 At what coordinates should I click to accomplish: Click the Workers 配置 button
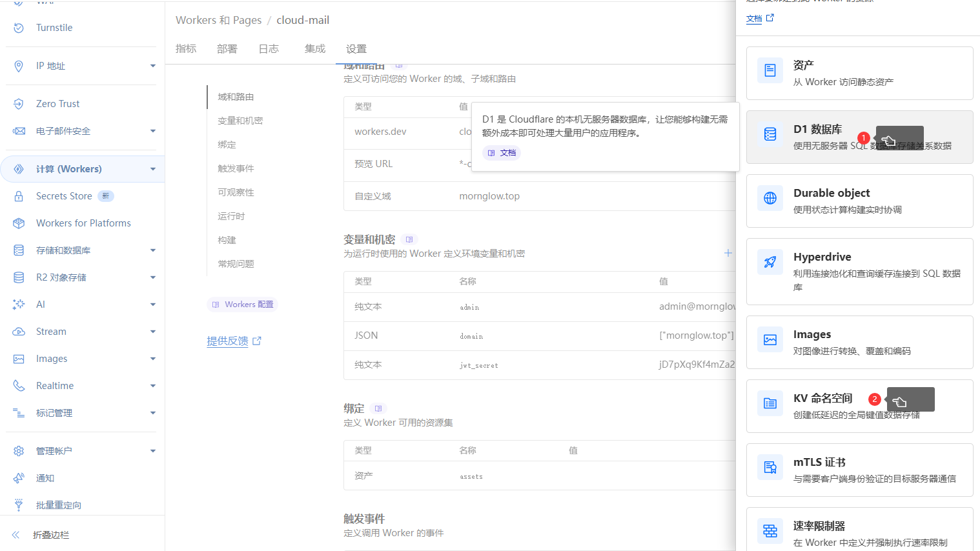(243, 305)
